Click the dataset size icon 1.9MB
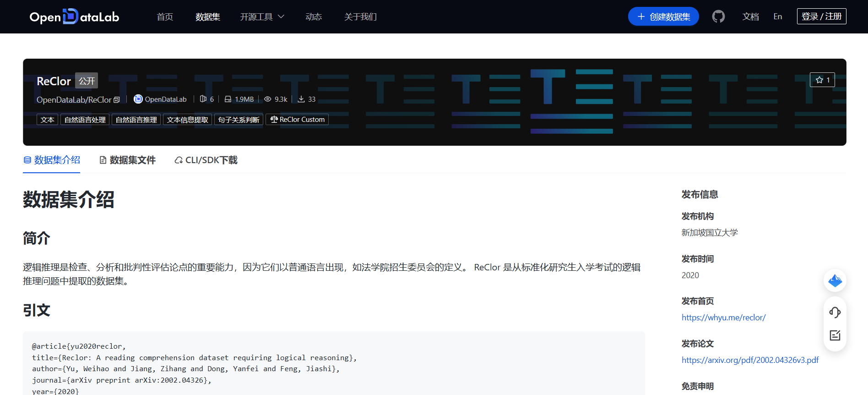The image size is (868, 395). [x=228, y=99]
